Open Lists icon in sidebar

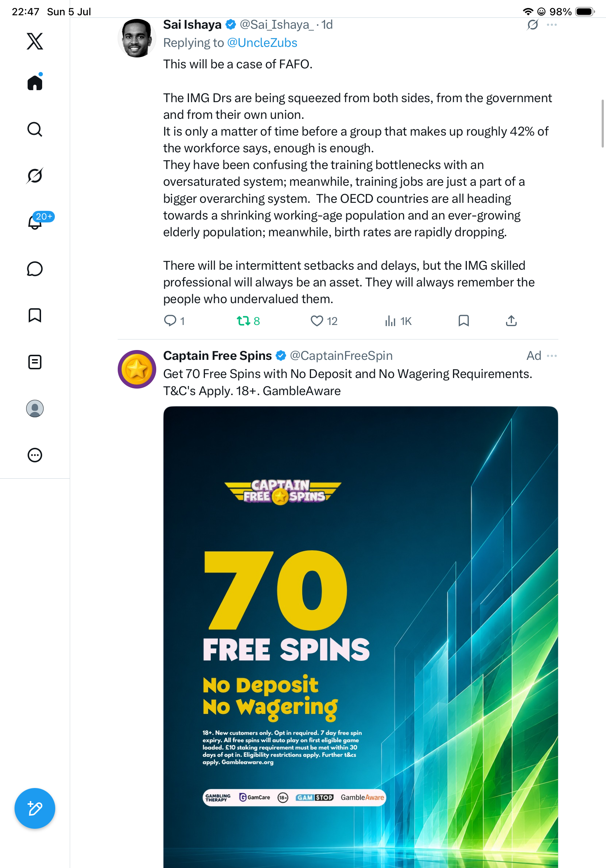pyautogui.click(x=35, y=362)
